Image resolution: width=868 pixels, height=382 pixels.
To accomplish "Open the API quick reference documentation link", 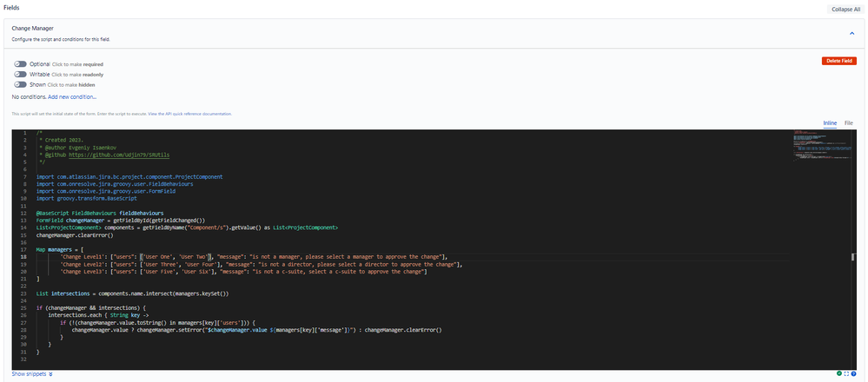I will pyautogui.click(x=190, y=114).
